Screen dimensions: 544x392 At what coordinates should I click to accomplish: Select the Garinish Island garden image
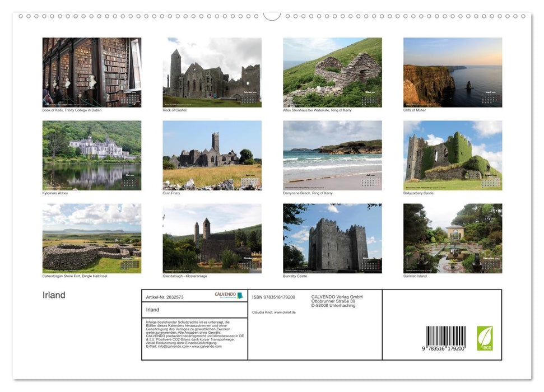(452, 239)
